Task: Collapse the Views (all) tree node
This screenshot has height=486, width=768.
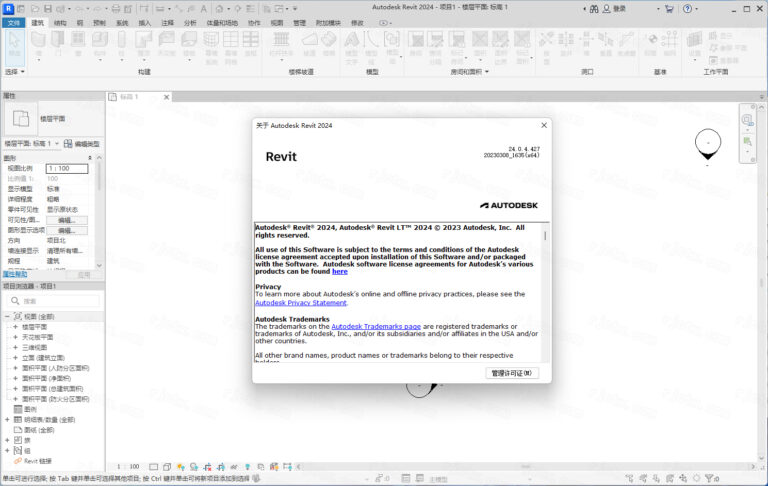Action: [7, 316]
